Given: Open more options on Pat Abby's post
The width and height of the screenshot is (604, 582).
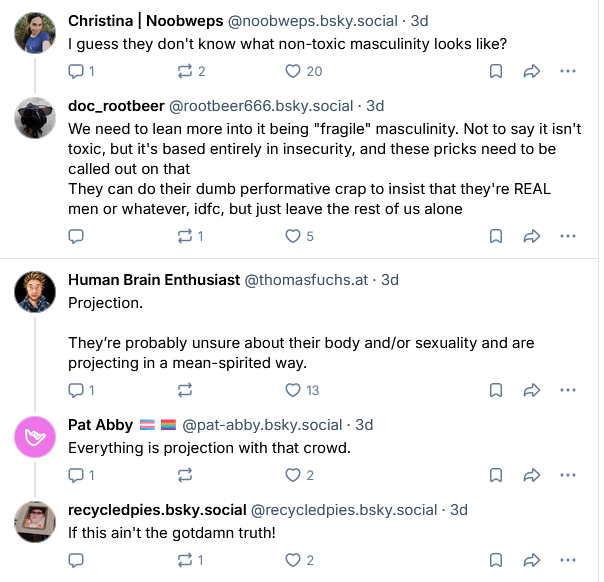Looking at the screenshot, I should click(568, 475).
